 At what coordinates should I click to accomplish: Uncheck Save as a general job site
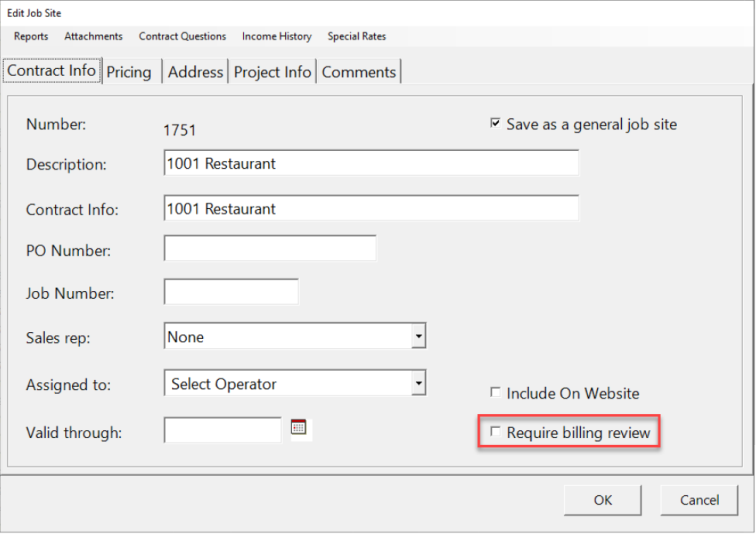[495, 125]
